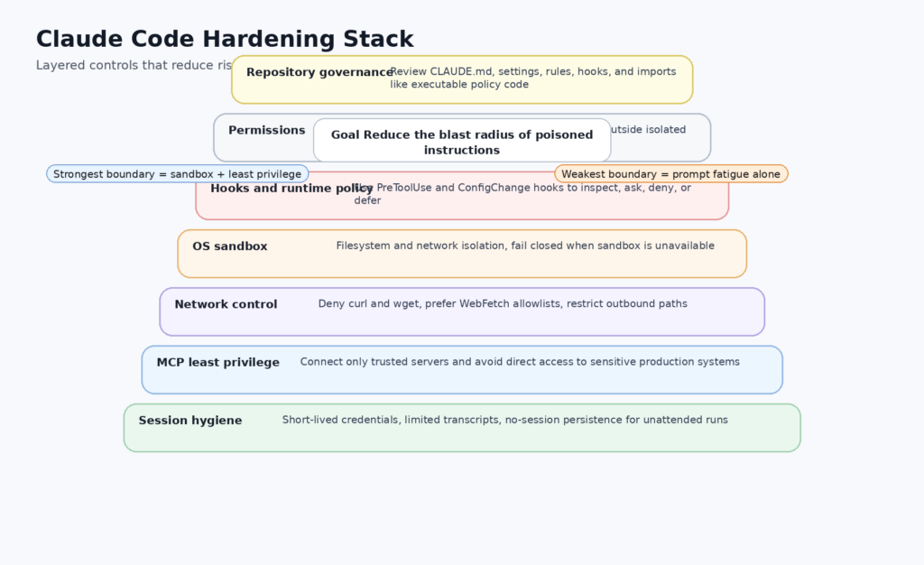This screenshot has width=924, height=565.
Task: Select the "Session hygiene" layer label
Action: point(189,421)
